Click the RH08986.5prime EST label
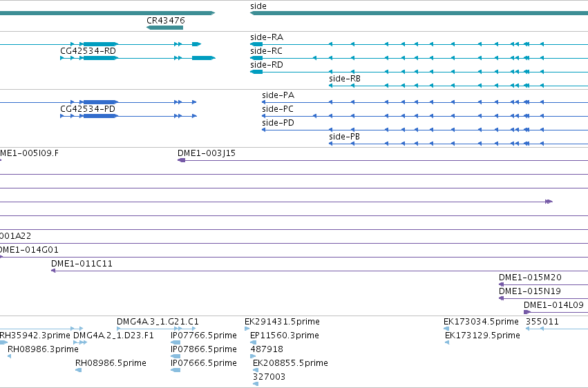588x388 pixels. [x=111, y=363]
